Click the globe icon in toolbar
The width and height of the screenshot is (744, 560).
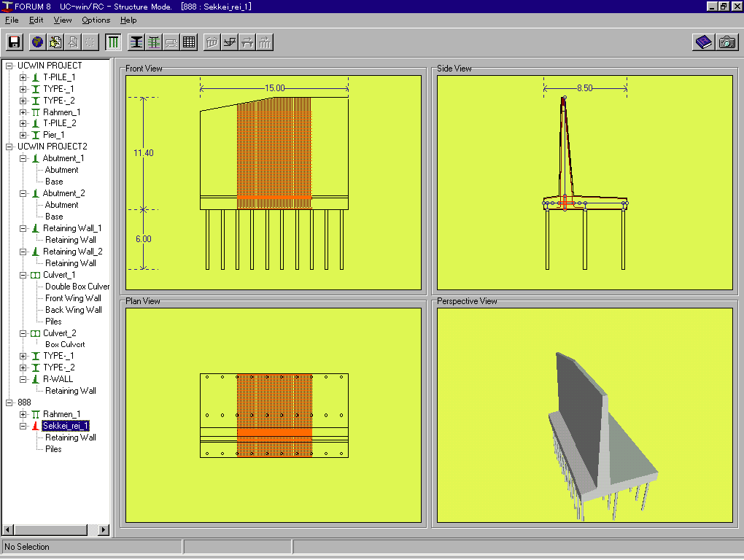coord(38,42)
